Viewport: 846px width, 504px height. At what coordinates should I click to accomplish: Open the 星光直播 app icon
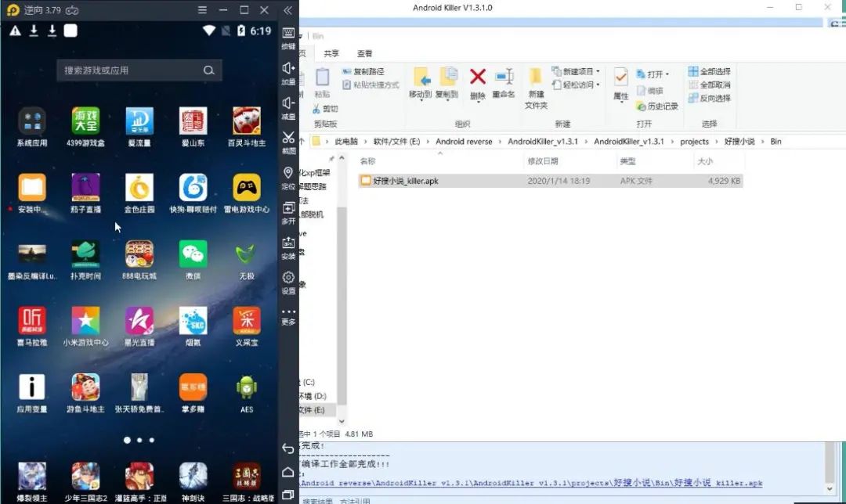139,320
